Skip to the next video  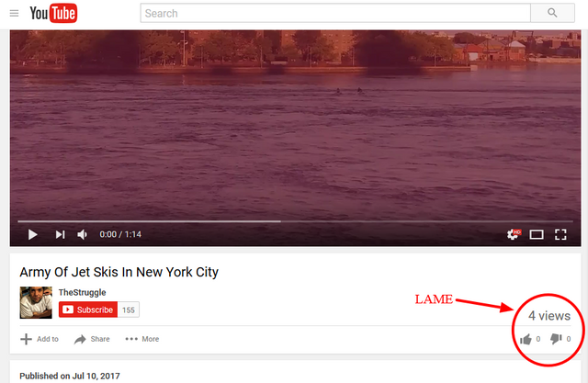coord(60,234)
